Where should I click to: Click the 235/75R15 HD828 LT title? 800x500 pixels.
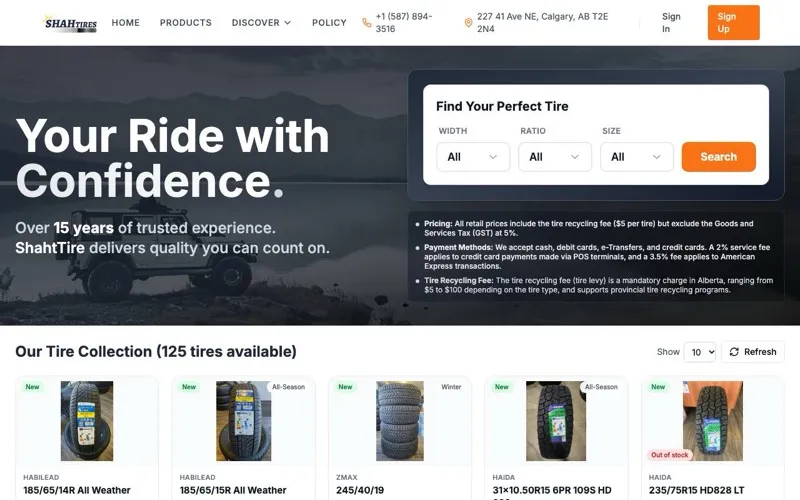pyautogui.click(x=697, y=490)
